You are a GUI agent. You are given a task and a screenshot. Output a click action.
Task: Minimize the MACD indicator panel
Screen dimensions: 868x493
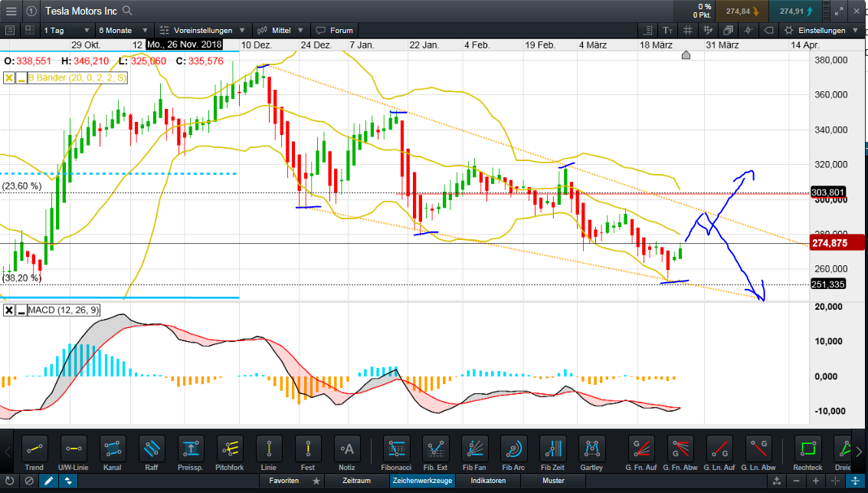point(21,311)
